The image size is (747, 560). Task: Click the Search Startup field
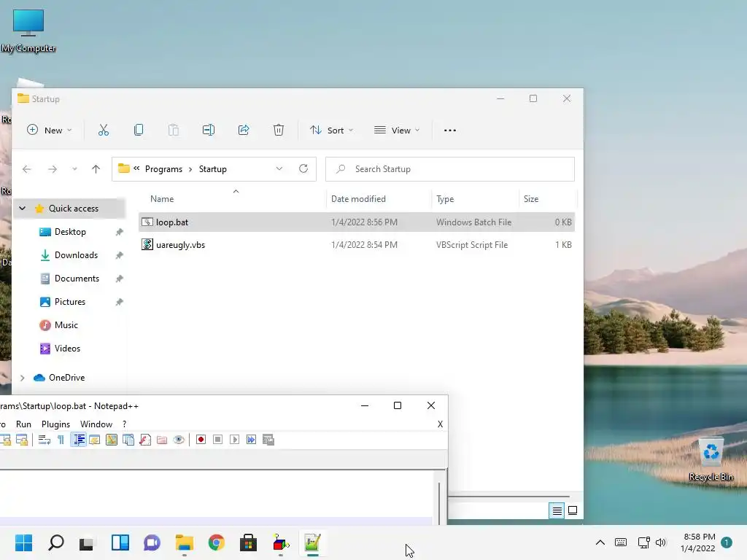point(449,169)
